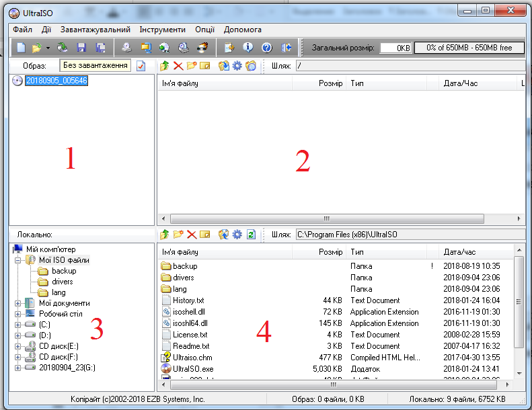Expand the (D:) drive node

[17, 336]
